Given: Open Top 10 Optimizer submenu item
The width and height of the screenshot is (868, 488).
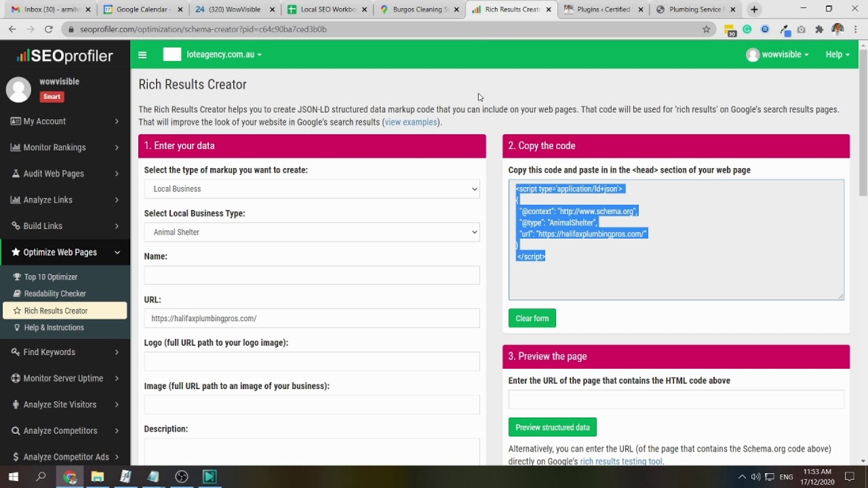Looking at the screenshot, I should point(50,277).
